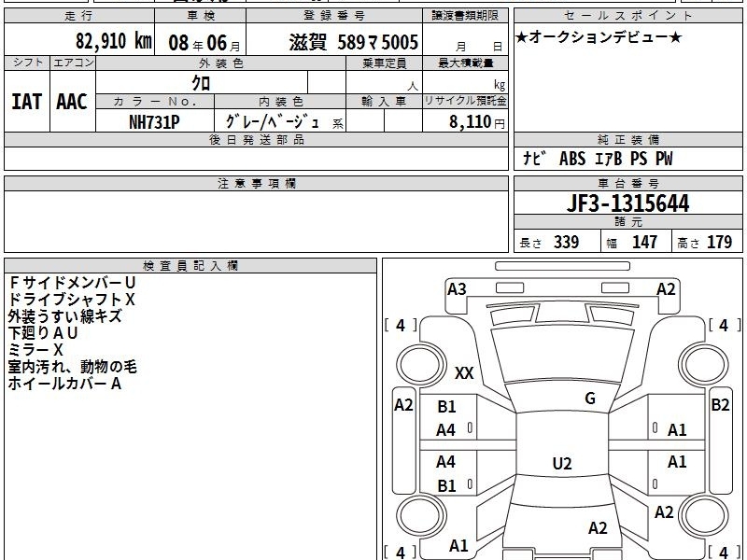747x560 pixels.
Task: Click the length value 長さ 339
Action: [549, 243]
